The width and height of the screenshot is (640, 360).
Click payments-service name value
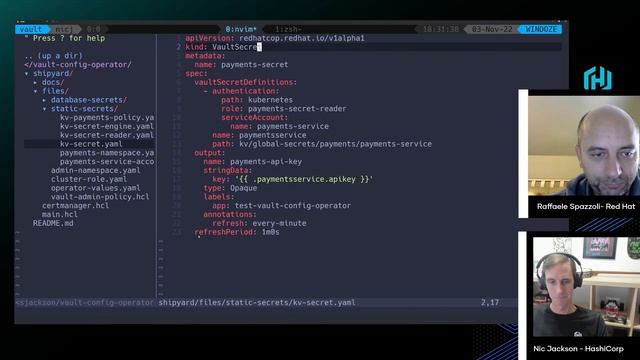click(x=293, y=127)
